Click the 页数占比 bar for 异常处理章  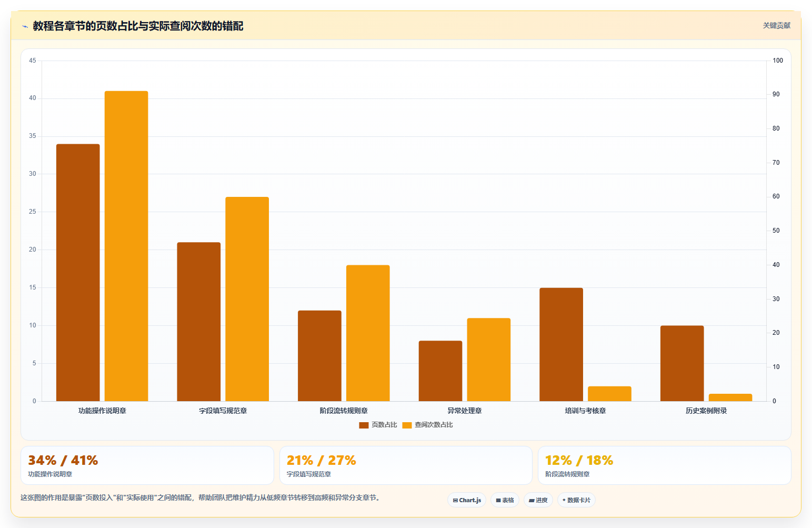[440, 371]
